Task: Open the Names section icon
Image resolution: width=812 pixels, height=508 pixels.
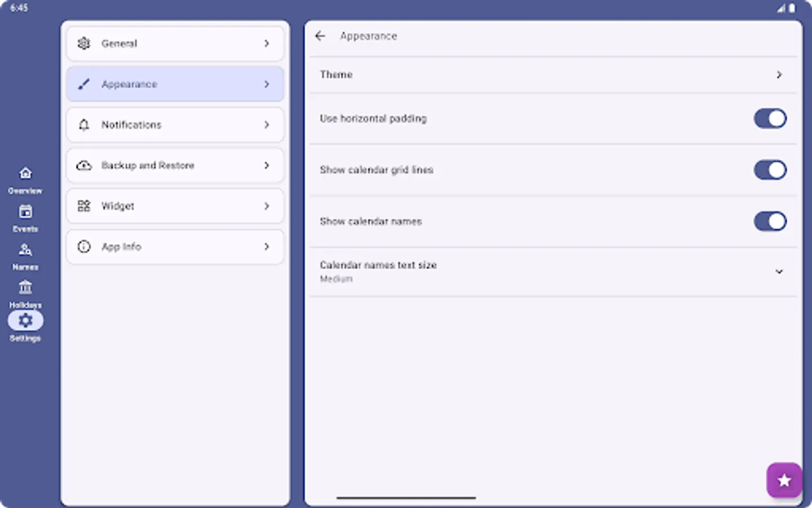Action: click(x=25, y=249)
